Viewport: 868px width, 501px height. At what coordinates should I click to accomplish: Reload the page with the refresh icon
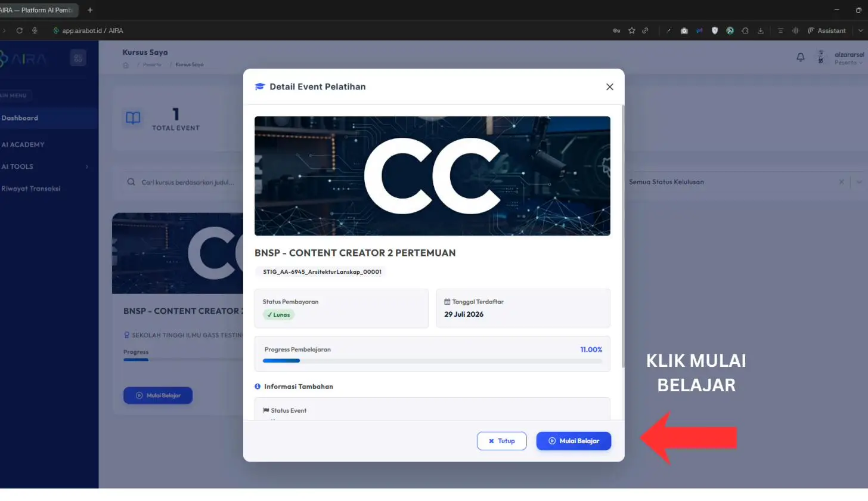click(20, 30)
